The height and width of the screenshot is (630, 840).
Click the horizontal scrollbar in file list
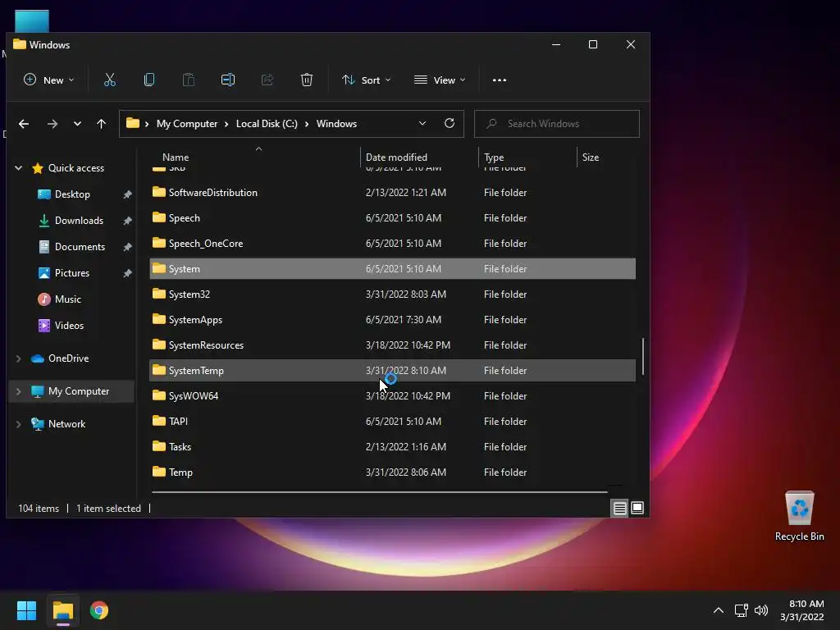click(x=380, y=491)
